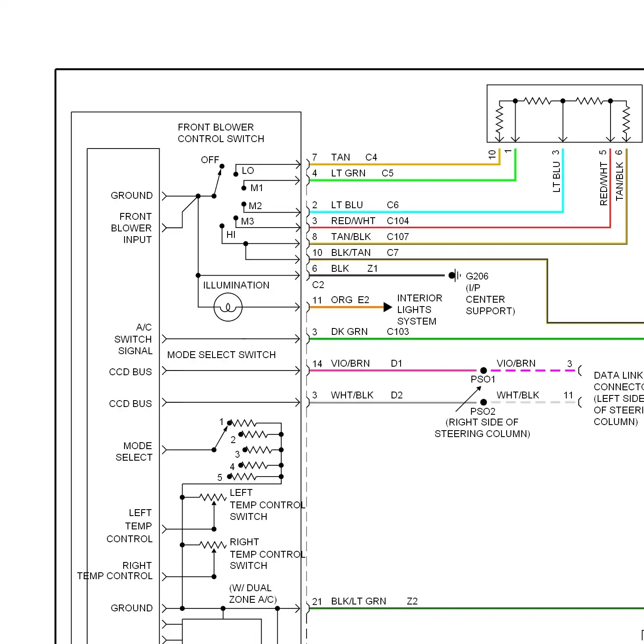Click the MODE SELECT SWITCH label
Image resolution: width=644 pixels, height=644 pixels.
[x=222, y=355]
